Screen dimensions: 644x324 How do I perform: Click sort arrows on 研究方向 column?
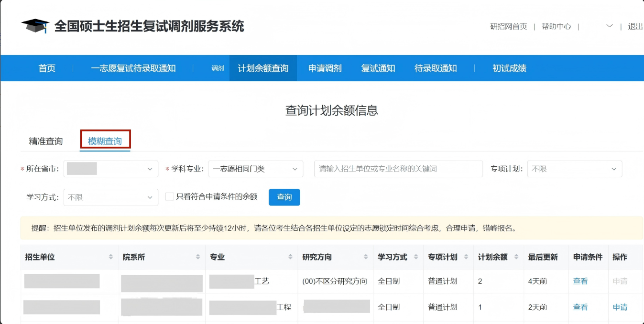365,257
